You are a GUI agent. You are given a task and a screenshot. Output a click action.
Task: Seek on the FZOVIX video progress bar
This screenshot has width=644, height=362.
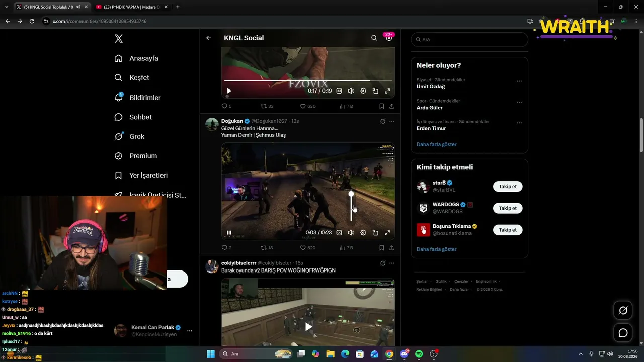click(308, 80)
